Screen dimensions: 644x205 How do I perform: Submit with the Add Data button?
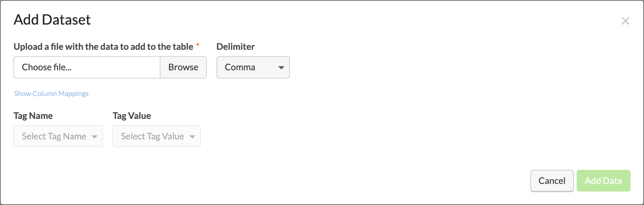point(603,180)
